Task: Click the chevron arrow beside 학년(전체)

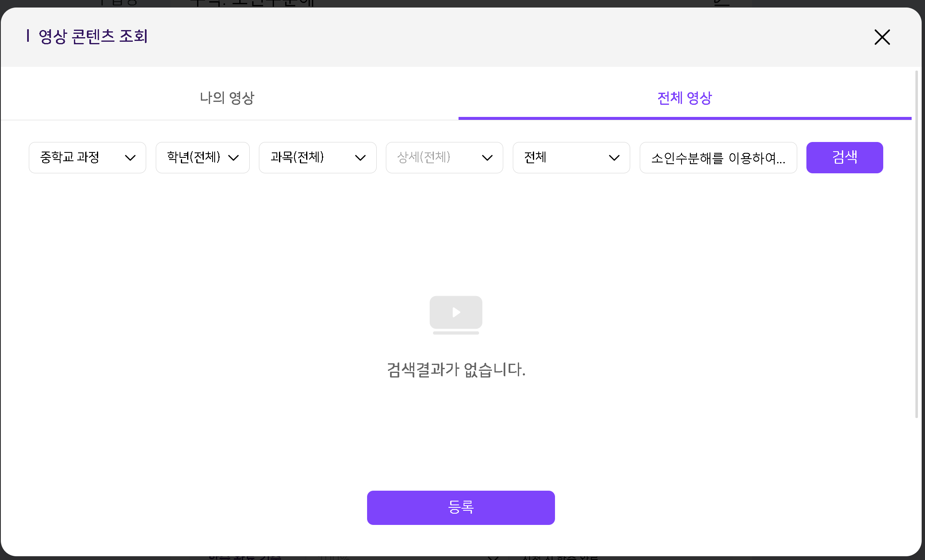Action: 233,158
